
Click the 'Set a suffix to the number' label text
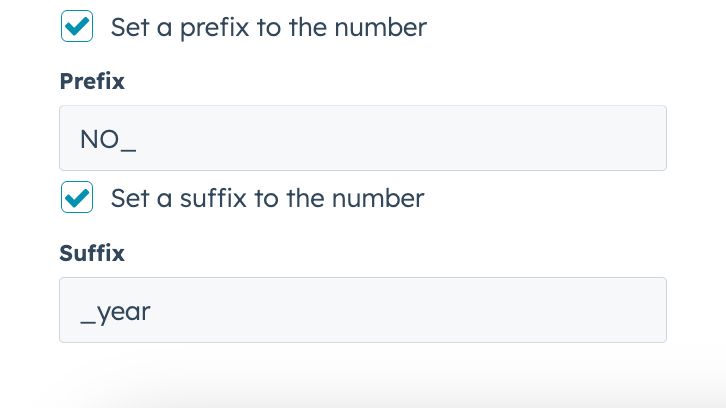tap(267, 198)
